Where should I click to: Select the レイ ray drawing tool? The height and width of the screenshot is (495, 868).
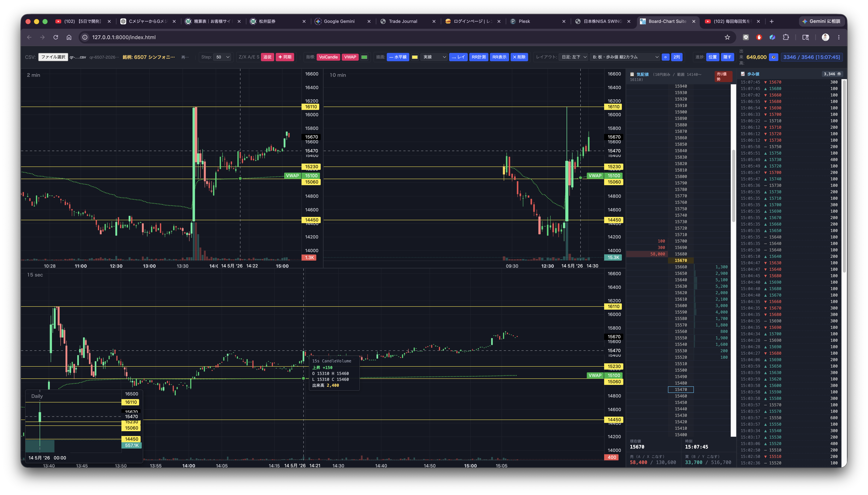pos(458,57)
